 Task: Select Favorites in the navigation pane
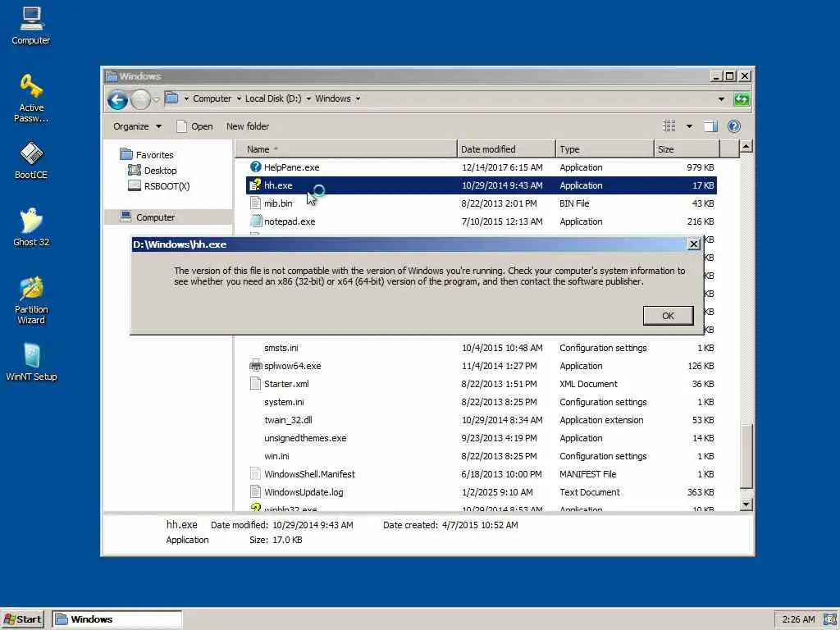147,155
